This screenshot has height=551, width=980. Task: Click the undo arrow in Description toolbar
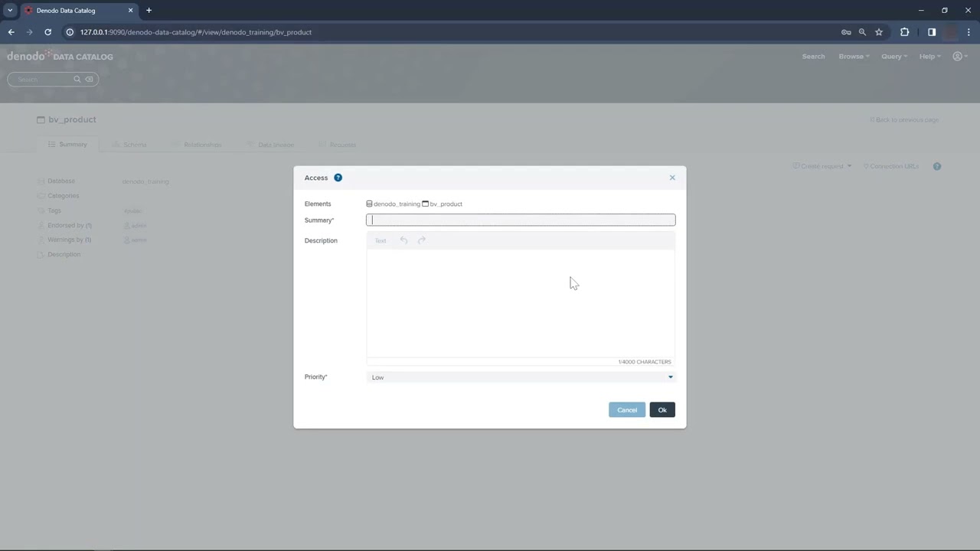click(403, 240)
